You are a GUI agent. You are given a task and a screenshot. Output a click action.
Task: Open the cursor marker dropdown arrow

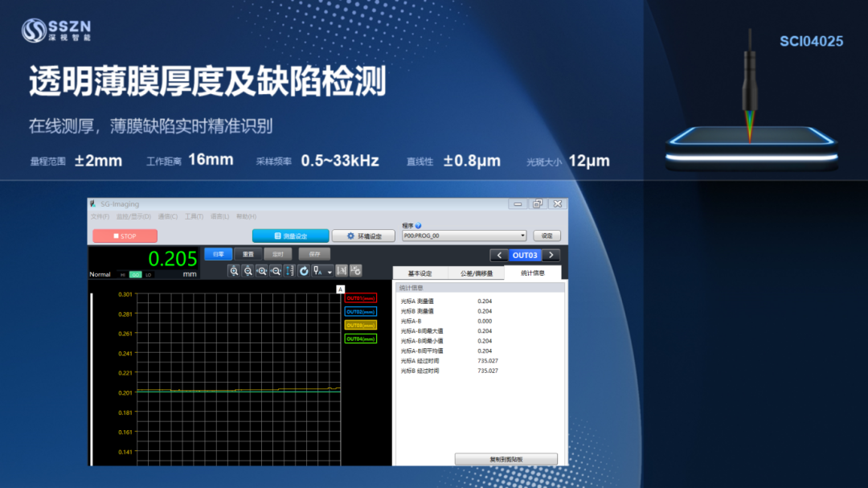click(330, 272)
